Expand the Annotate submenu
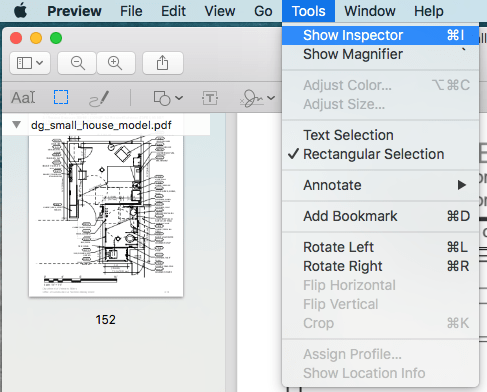487x392 pixels. [x=380, y=185]
